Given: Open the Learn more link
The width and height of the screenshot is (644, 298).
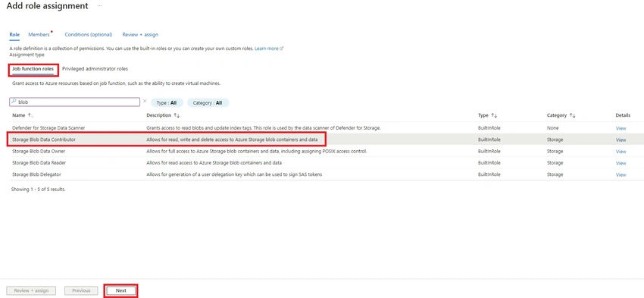Looking at the screenshot, I should 269,49.
